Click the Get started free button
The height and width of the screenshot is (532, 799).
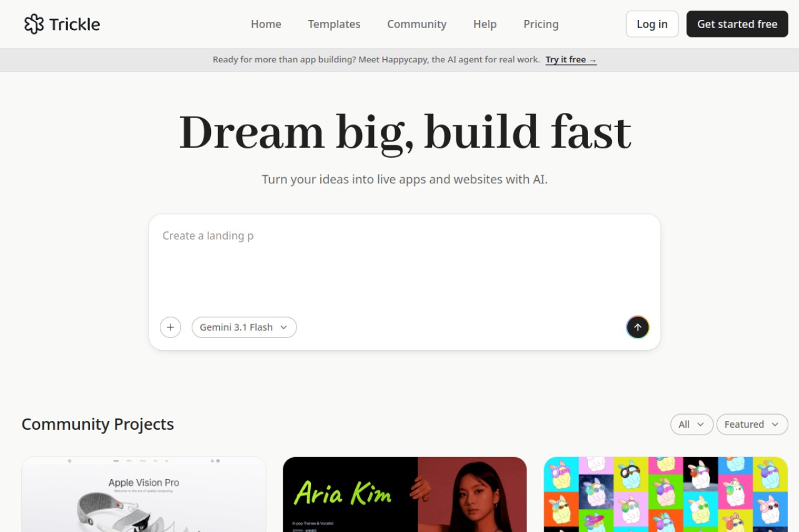tap(737, 24)
